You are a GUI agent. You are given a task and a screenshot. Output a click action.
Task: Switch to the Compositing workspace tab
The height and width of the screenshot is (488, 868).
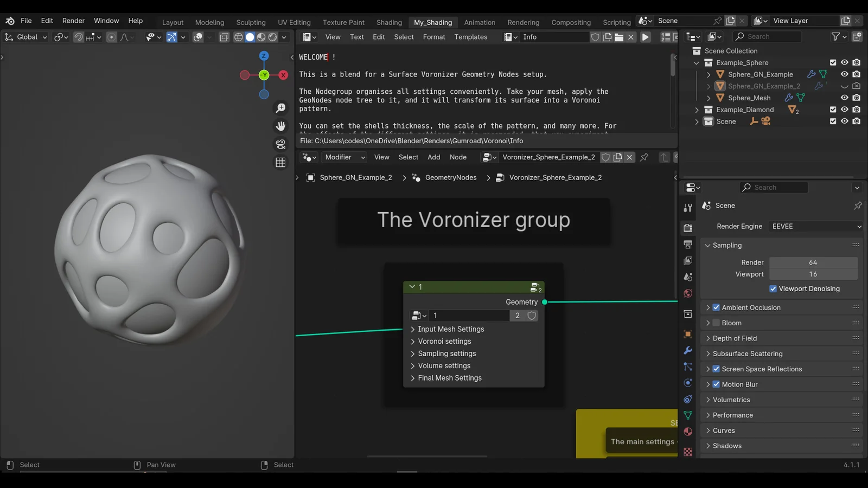[571, 22]
